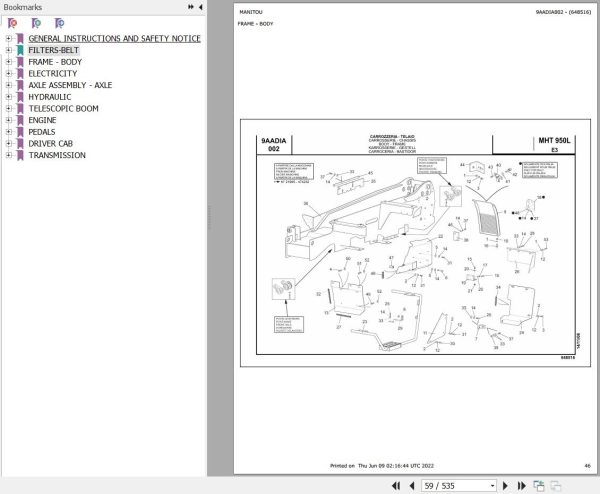This screenshot has width=600, height=494.
Task: Collapse the Bookmarks panel with the left arrow
Action: point(200,7)
